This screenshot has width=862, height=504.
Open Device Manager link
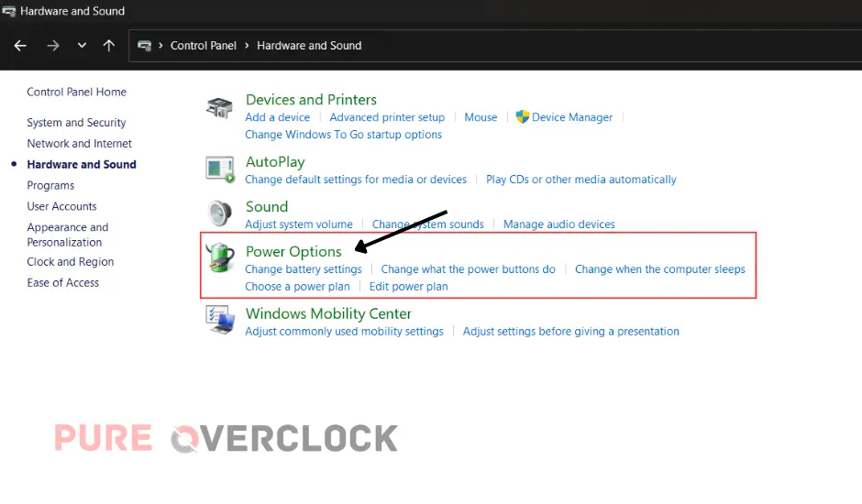[571, 117]
